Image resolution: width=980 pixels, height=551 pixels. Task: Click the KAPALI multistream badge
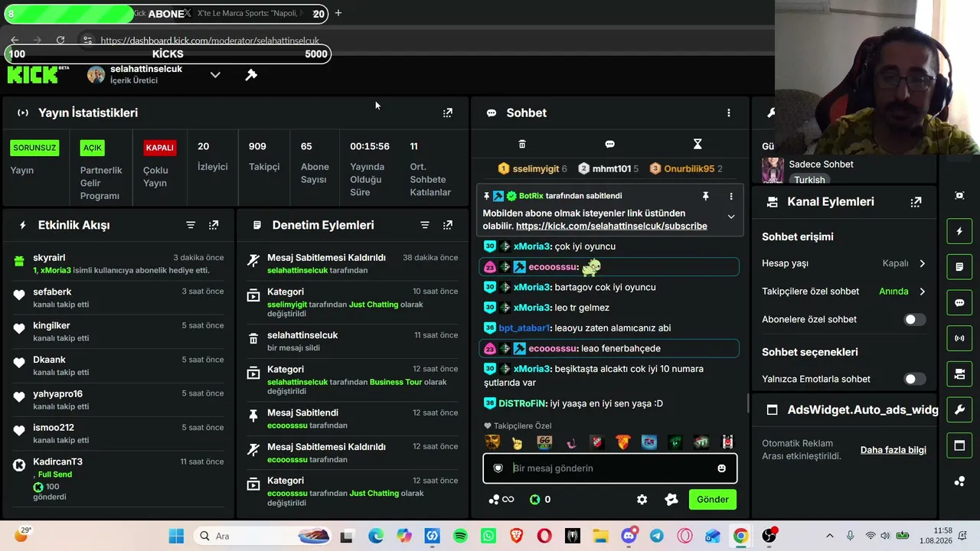pyautogui.click(x=159, y=148)
